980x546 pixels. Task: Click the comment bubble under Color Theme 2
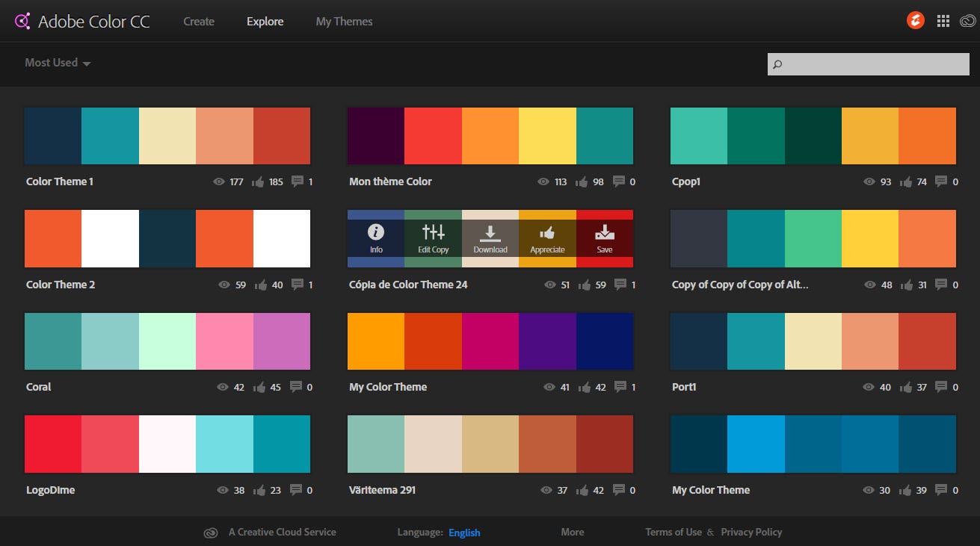[x=298, y=284]
